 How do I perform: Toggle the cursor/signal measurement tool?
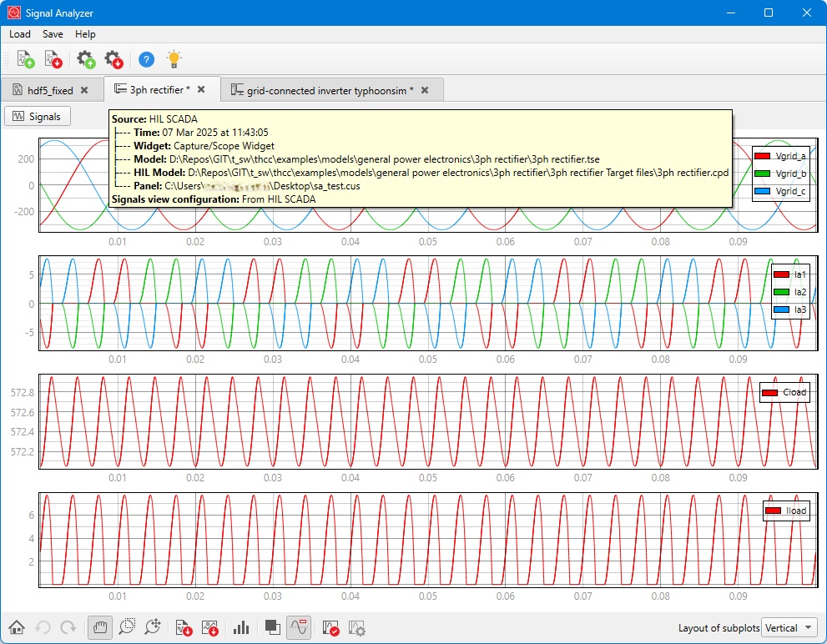tap(299, 627)
